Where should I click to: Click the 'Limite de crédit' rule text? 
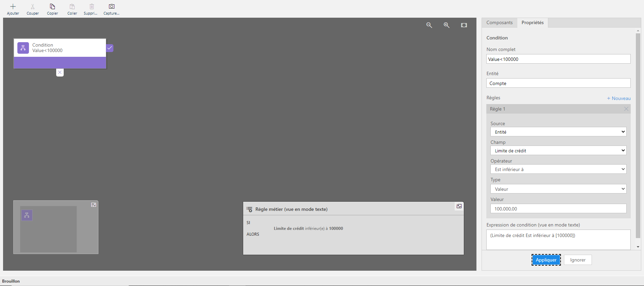288,229
